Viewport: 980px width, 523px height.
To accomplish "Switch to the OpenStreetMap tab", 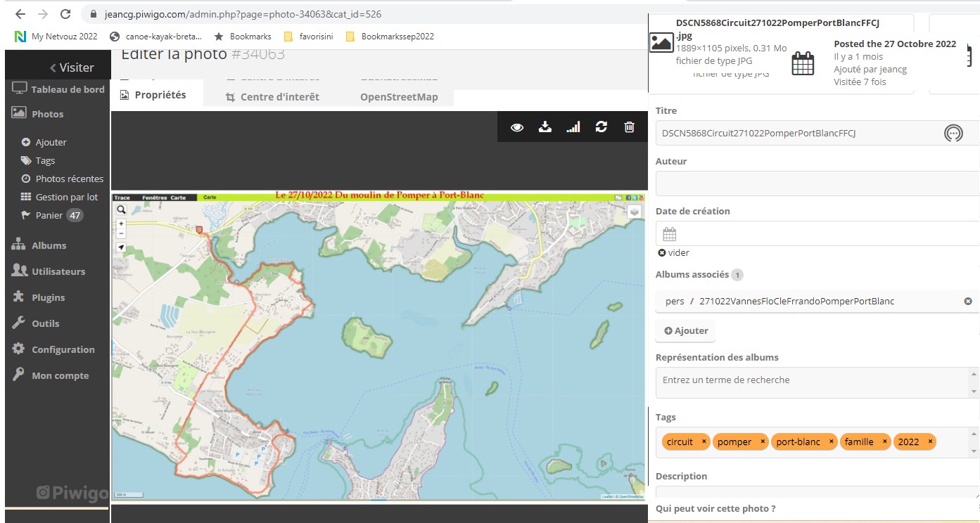I will [x=399, y=97].
